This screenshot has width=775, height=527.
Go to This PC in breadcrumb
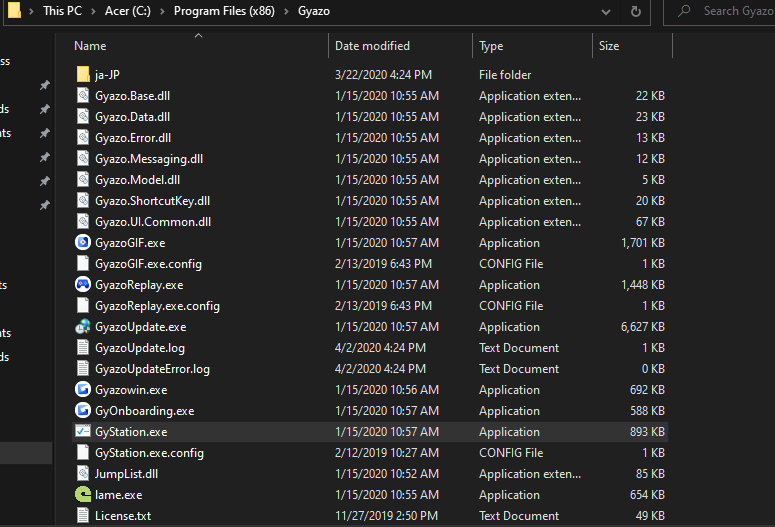click(x=62, y=11)
